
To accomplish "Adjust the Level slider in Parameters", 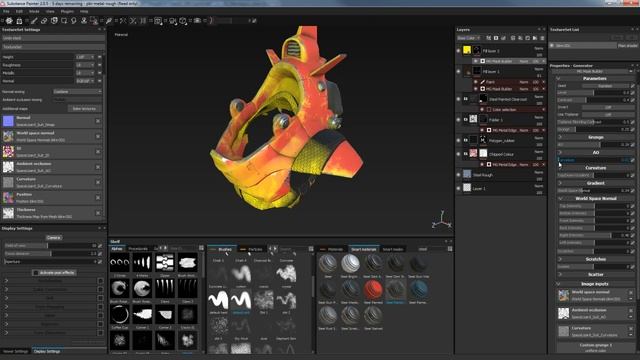I will coord(593,93).
